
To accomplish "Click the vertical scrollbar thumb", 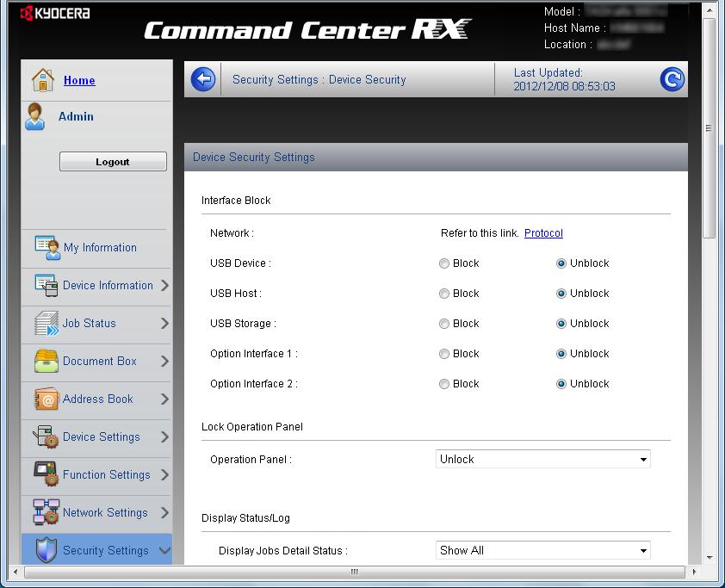I will coord(709,128).
